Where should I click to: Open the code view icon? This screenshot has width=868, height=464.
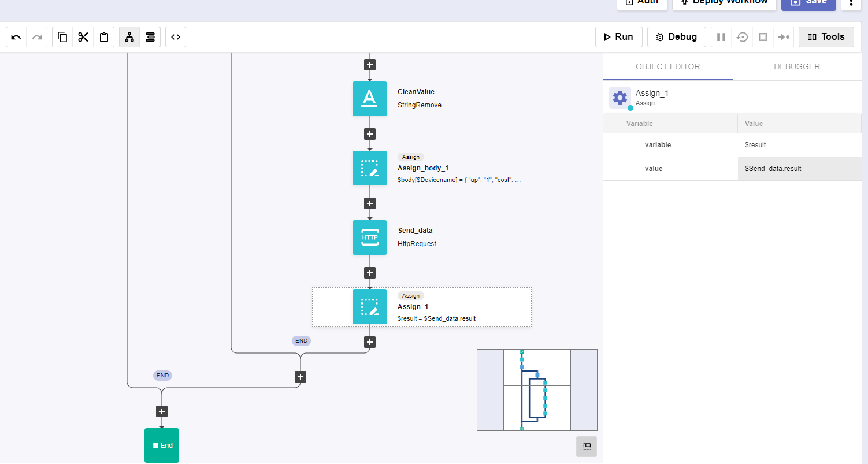(176, 37)
